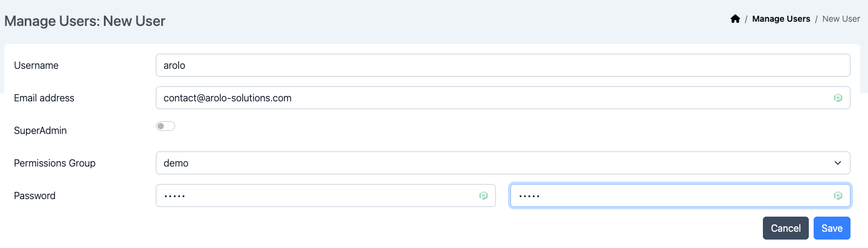Click the autofill icon in confirm password field
Screen dimensions: 868x248
pos(838,196)
